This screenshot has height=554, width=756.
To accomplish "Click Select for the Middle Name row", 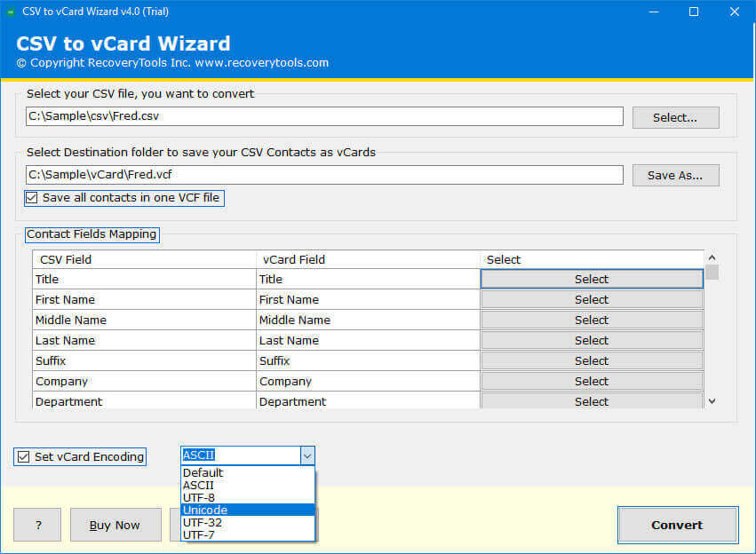I will point(592,320).
